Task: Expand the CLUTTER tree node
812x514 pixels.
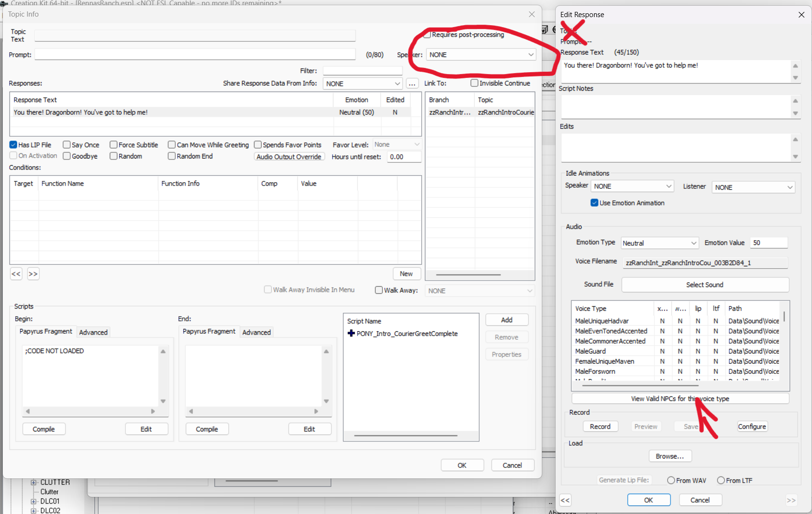Action: click(34, 482)
